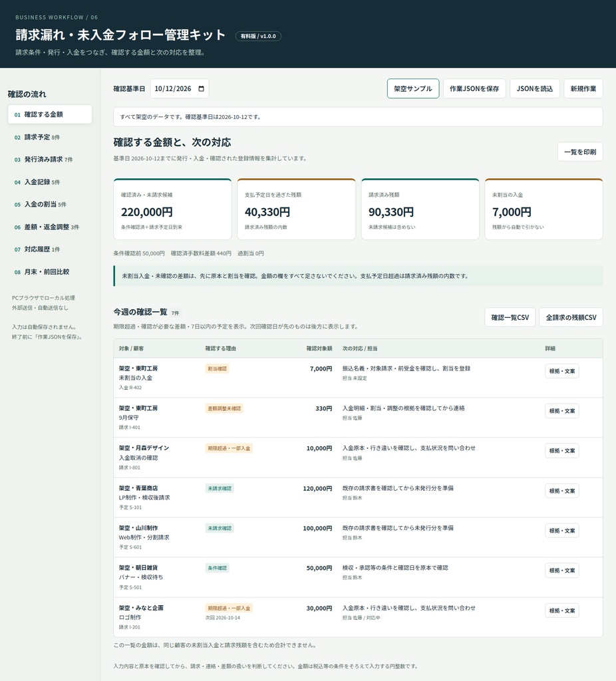Click the 予定 S-101 reference
This screenshot has height=681, width=616.
click(130, 507)
